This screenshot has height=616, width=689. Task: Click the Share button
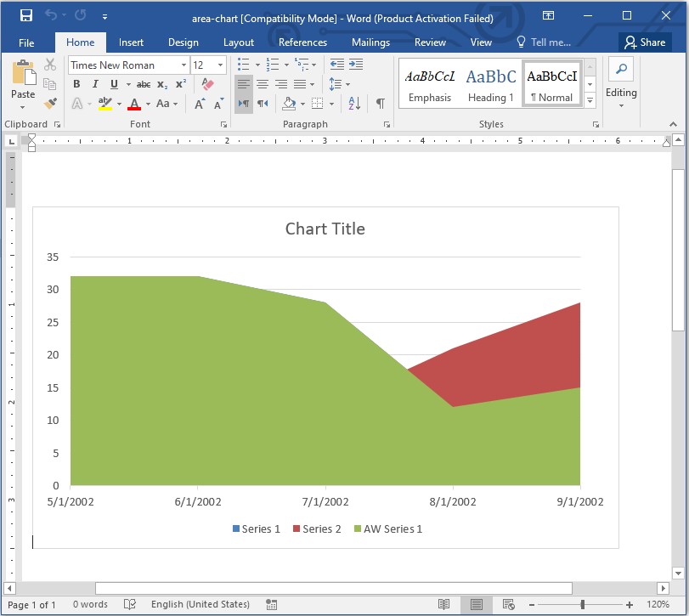(x=644, y=42)
